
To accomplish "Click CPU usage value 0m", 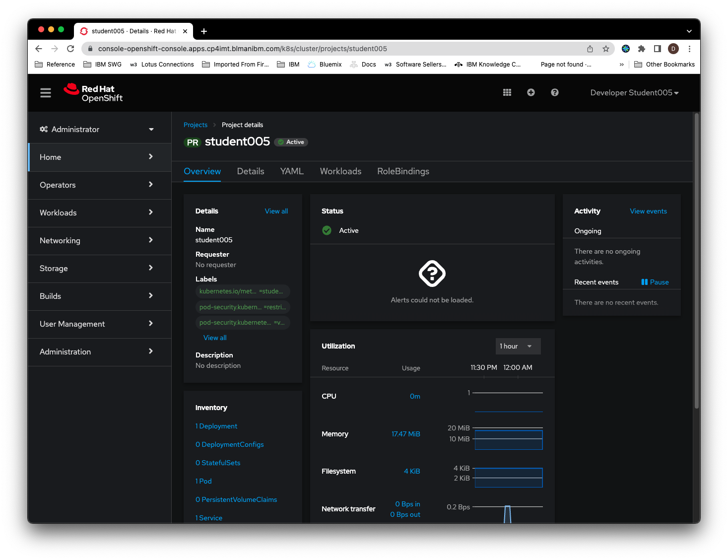I will tap(415, 396).
